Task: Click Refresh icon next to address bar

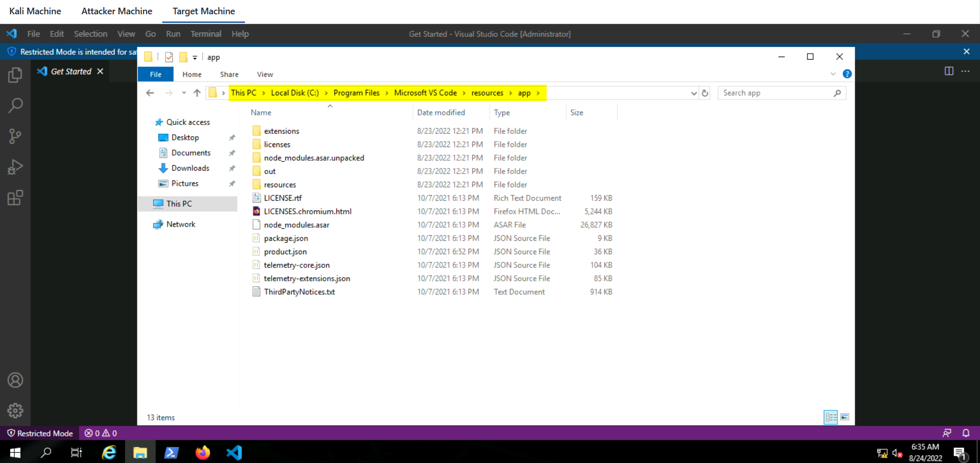Action: click(x=705, y=93)
